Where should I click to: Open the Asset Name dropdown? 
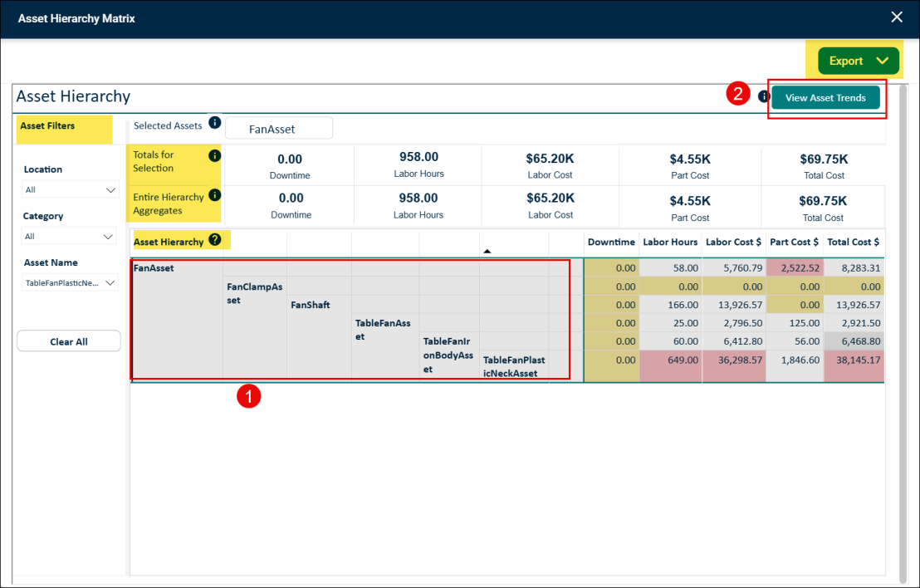coord(71,283)
